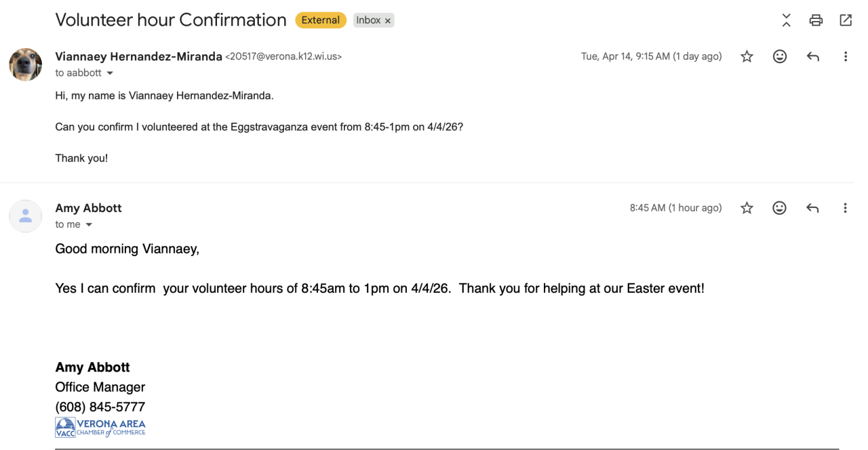
Task: Open more options for Viannaey's message
Action: pyautogui.click(x=845, y=57)
